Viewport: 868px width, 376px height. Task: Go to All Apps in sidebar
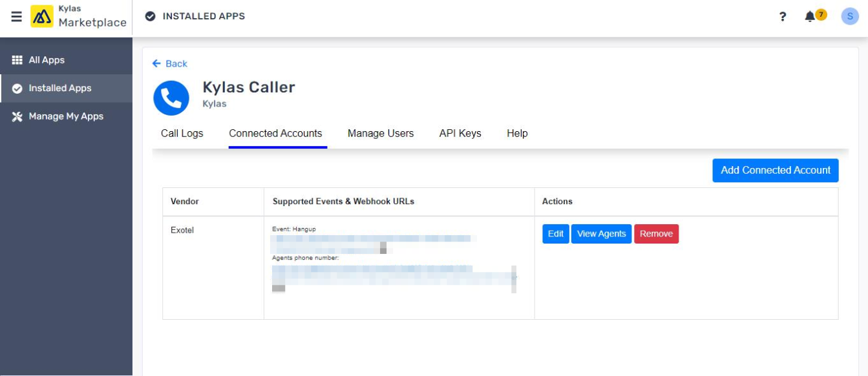[66, 60]
